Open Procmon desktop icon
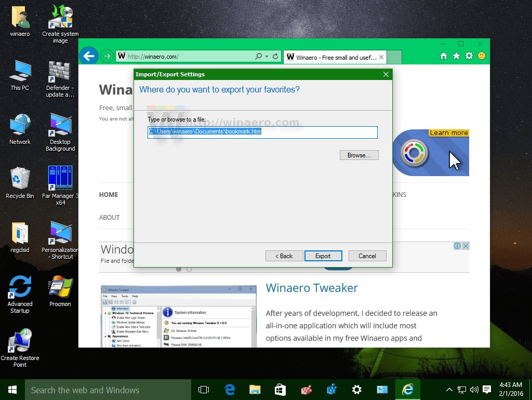 coord(60,291)
